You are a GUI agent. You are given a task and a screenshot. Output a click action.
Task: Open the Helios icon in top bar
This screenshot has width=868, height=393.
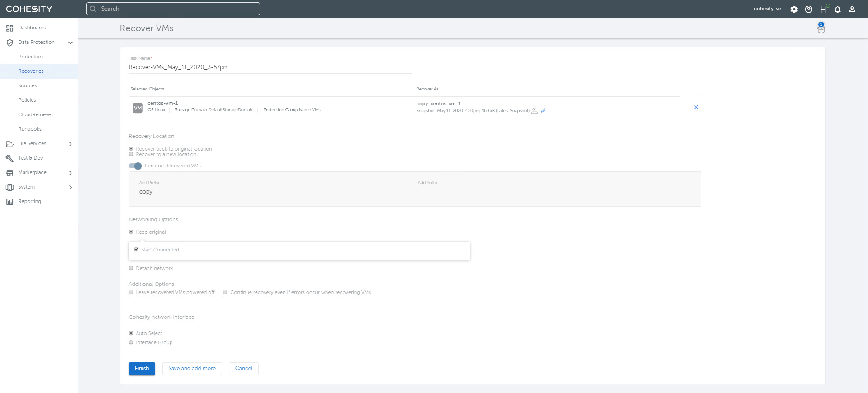click(823, 9)
